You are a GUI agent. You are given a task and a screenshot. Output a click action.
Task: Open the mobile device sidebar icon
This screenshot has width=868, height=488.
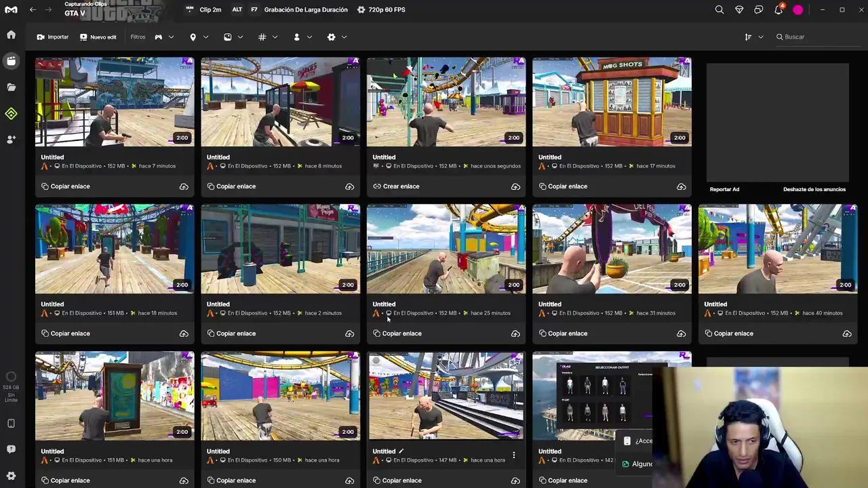[11, 424]
